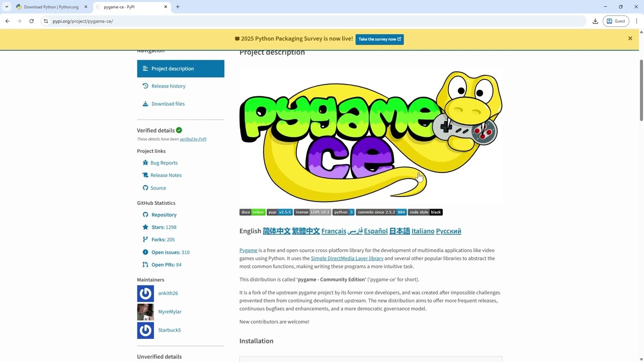The width and height of the screenshot is (644, 362).
Task: Click the docs online badge
Action: pos(253,212)
